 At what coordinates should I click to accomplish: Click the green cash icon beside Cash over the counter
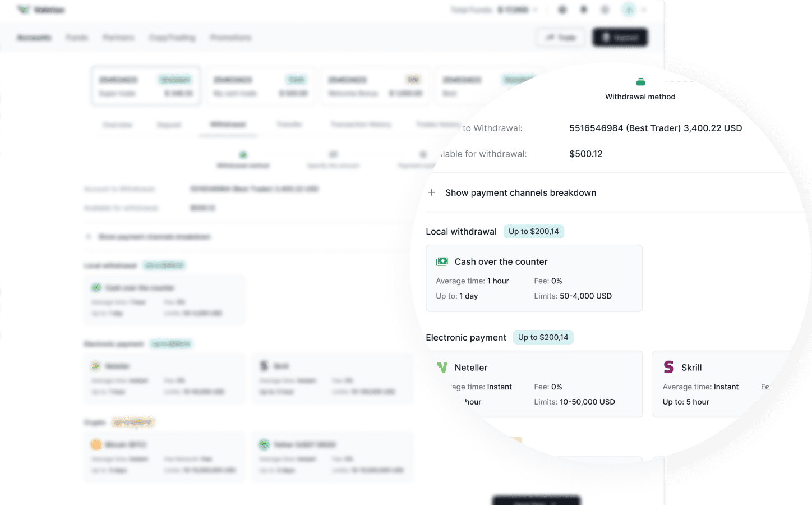[x=442, y=261]
